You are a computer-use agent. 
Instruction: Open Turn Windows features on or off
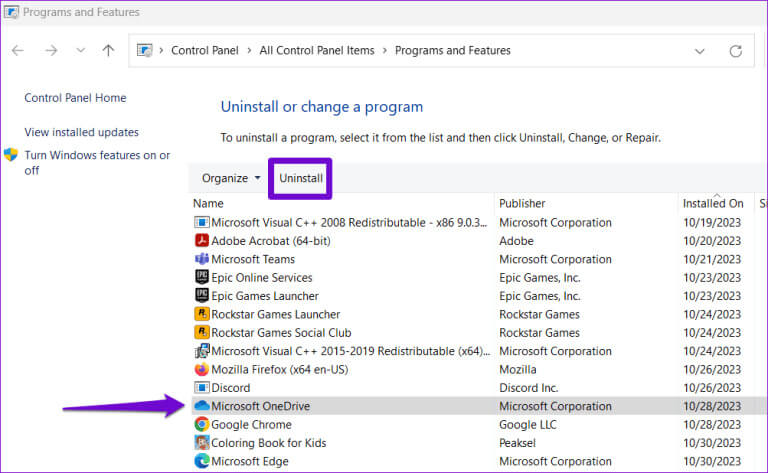(97, 163)
